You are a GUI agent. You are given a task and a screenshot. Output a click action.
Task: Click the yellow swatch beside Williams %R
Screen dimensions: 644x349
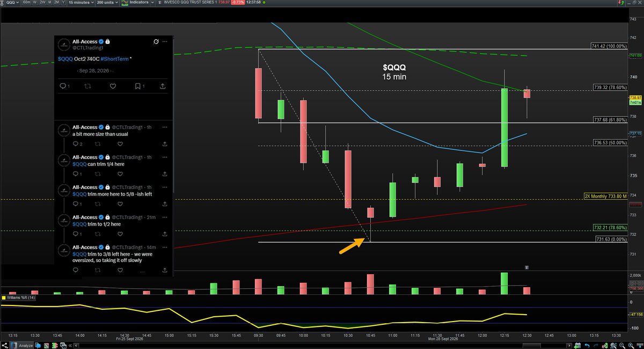click(4, 297)
